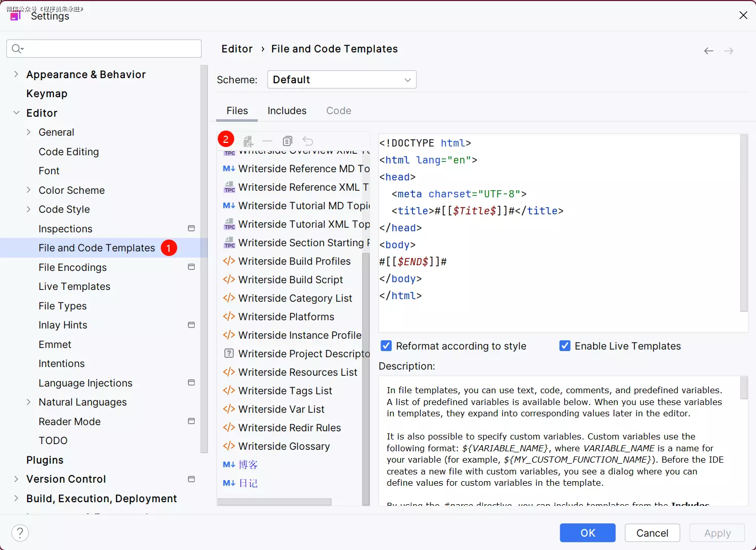Screen dimensions: 756x550
Task: Click the Copy Template toolbar icon
Action: [x=288, y=141]
